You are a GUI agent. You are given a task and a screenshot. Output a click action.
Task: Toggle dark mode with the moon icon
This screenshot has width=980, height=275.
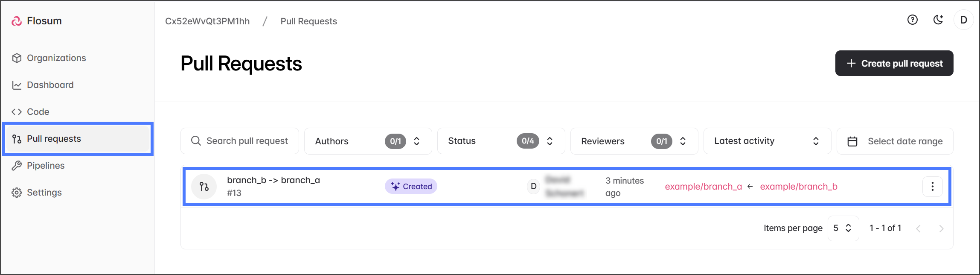tap(938, 20)
